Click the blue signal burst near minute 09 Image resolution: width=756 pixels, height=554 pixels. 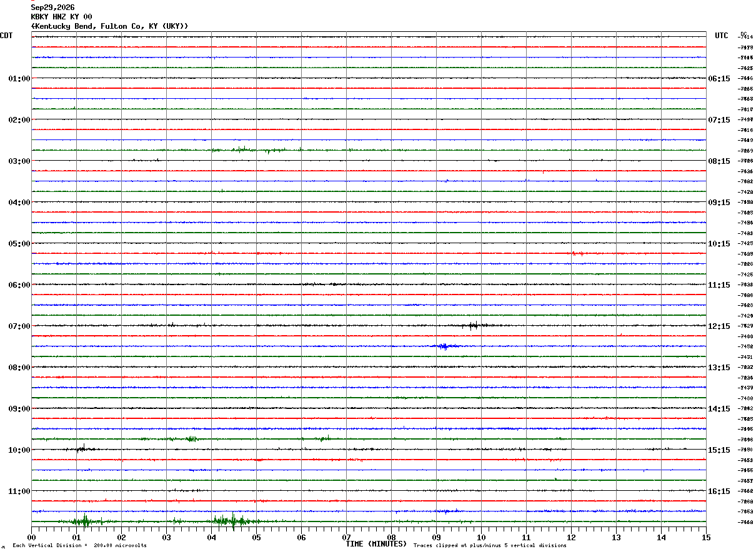[x=445, y=346]
